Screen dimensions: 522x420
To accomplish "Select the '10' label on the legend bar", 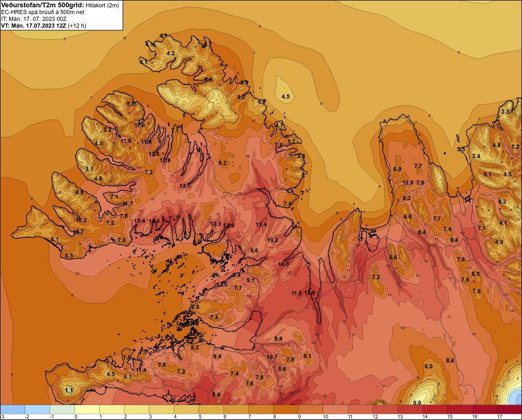I will (x=325, y=417).
